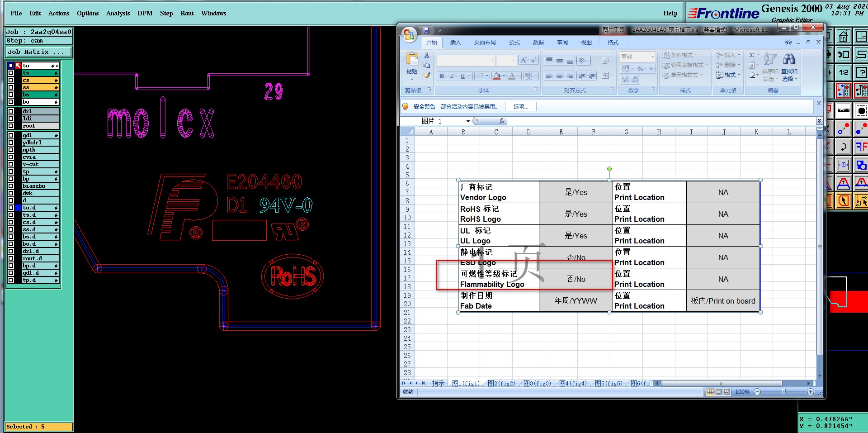
Task: Click the zoom in plus button
Action: pyautogui.click(x=811, y=392)
